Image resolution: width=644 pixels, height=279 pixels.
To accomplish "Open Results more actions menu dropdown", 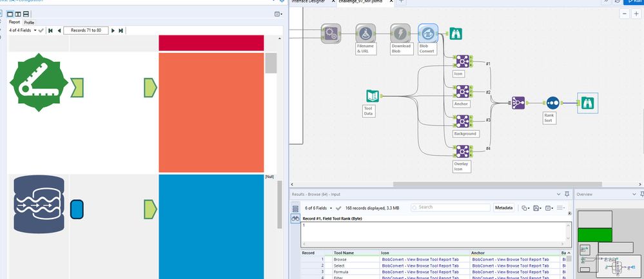I will pyautogui.click(x=561, y=208).
